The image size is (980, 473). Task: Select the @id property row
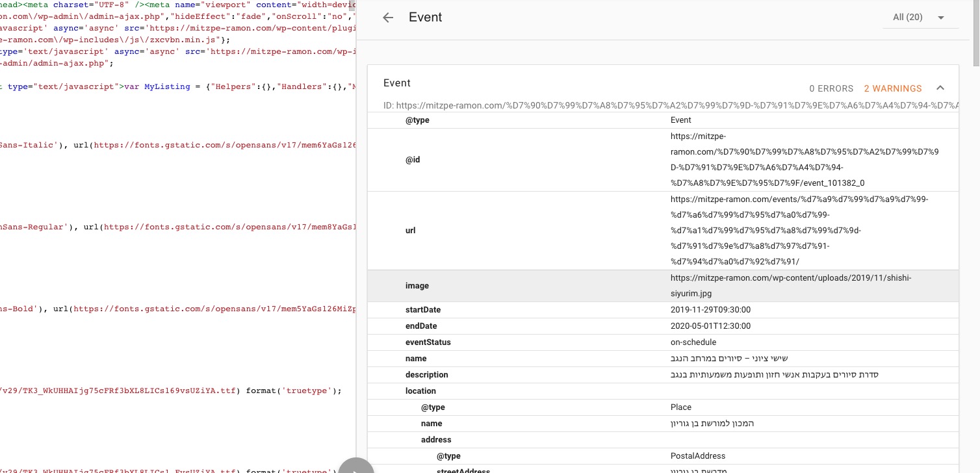662,160
